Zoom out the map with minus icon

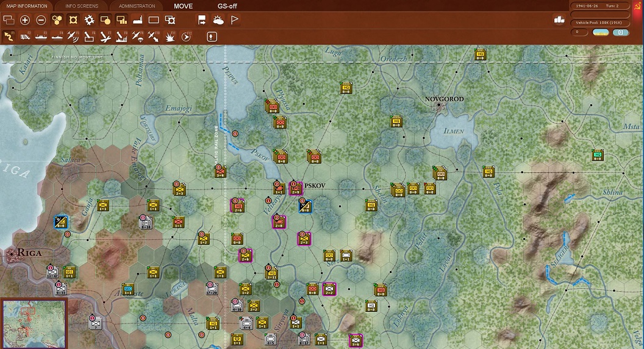41,19
